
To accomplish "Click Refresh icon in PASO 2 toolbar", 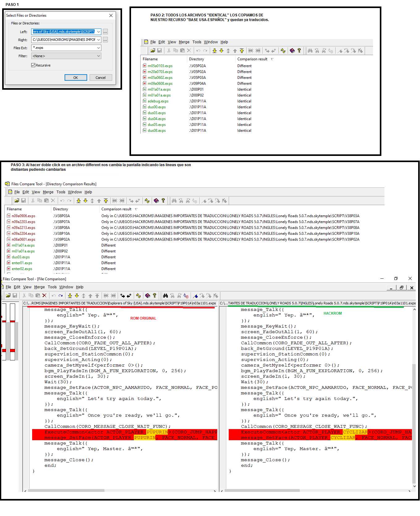I will click(283, 50).
